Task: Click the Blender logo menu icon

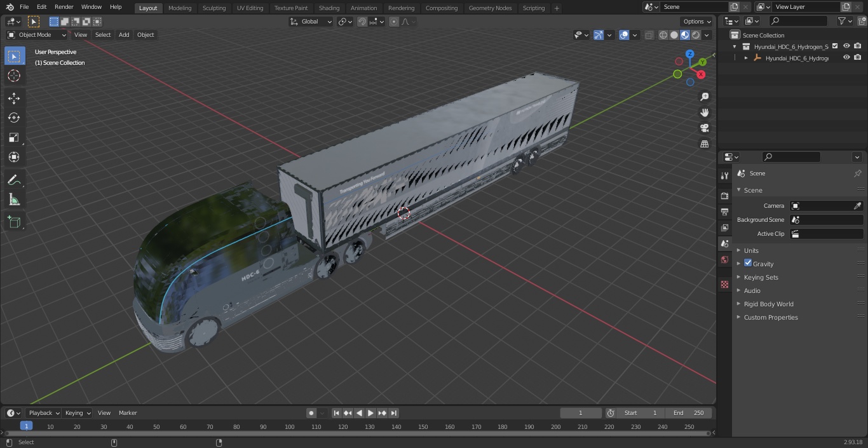Action: pyautogui.click(x=10, y=7)
